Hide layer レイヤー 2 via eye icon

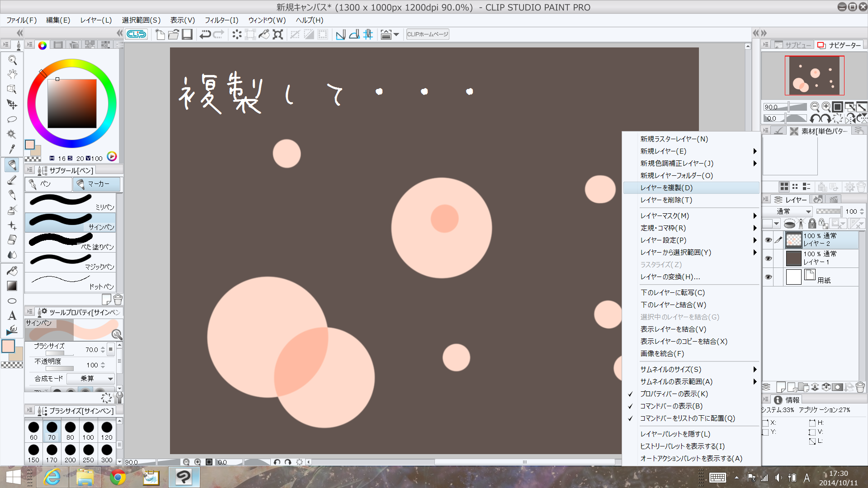pos(768,240)
